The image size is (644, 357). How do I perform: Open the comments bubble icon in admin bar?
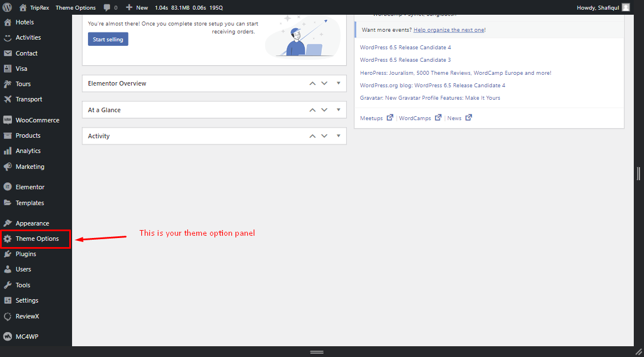coord(107,7)
